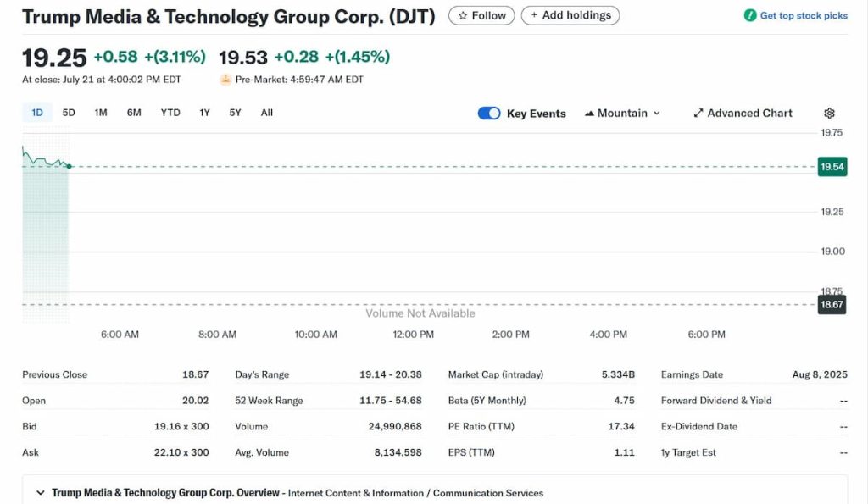Image resolution: width=868 pixels, height=504 pixels.
Task: Click the Volume Not Available text
Action: tap(420, 313)
